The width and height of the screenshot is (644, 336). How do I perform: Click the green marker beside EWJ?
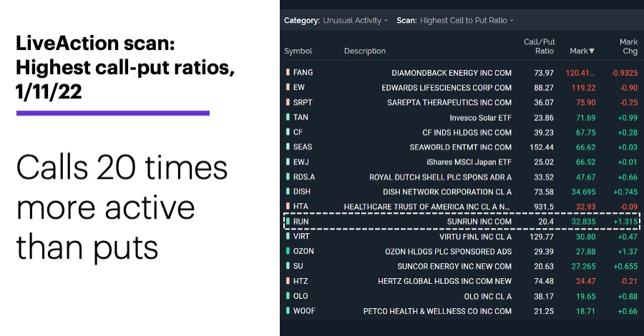(x=288, y=162)
